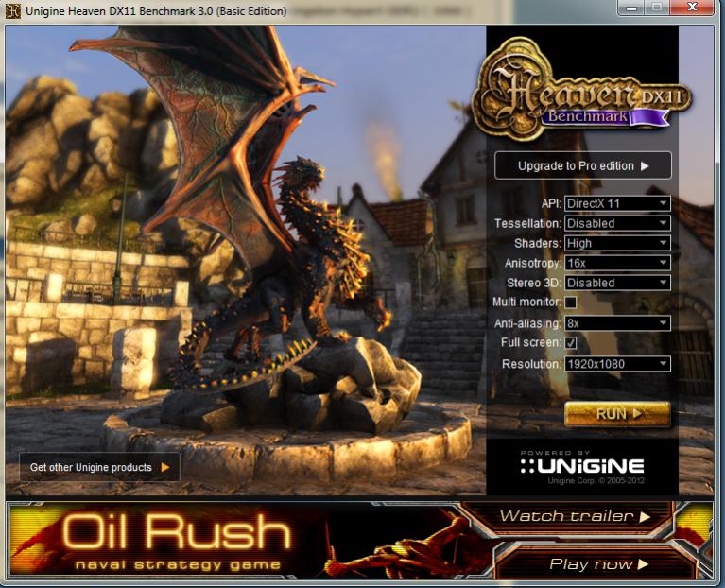Viewport: 725px width, 588px height.
Task: Click the "Tessellation:" label
Action: tap(527, 224)
